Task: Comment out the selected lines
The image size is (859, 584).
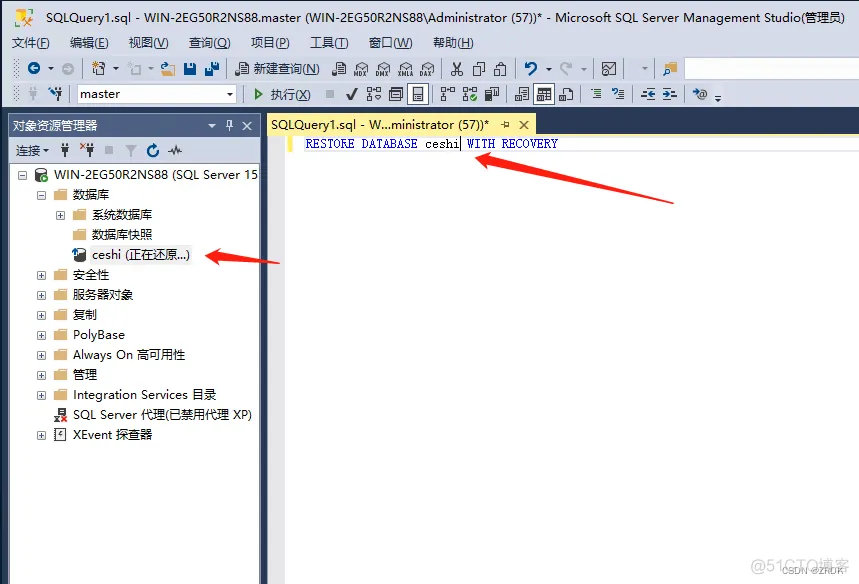Action: [x=596, y=94]
